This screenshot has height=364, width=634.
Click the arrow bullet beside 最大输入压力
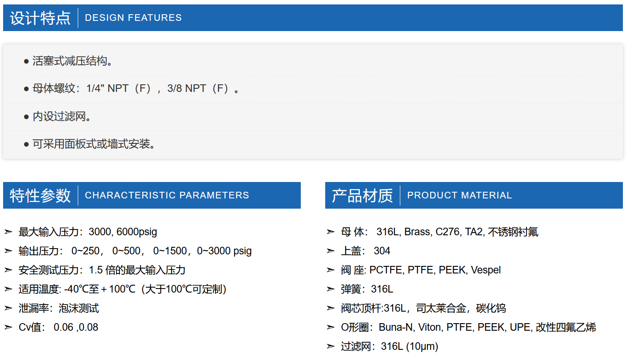pyautogui.click(x=8, y=232)
